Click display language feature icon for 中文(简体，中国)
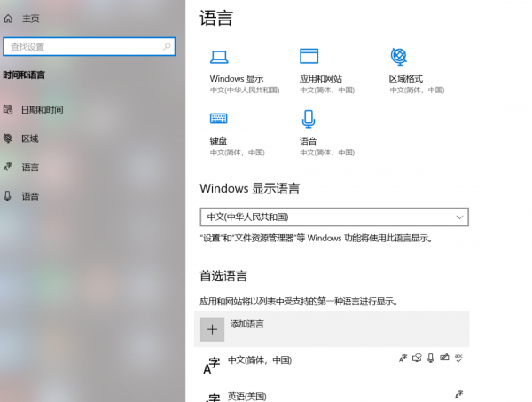This screenshot has width=532, height=402. click(x=403, y=358)
